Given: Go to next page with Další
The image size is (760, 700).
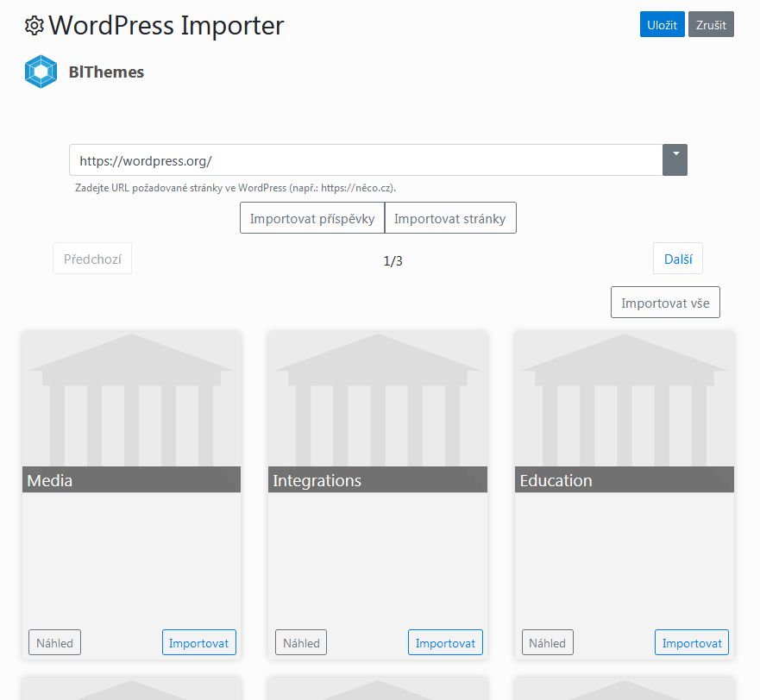Looking at the screenshot, I should pos(678,259).
